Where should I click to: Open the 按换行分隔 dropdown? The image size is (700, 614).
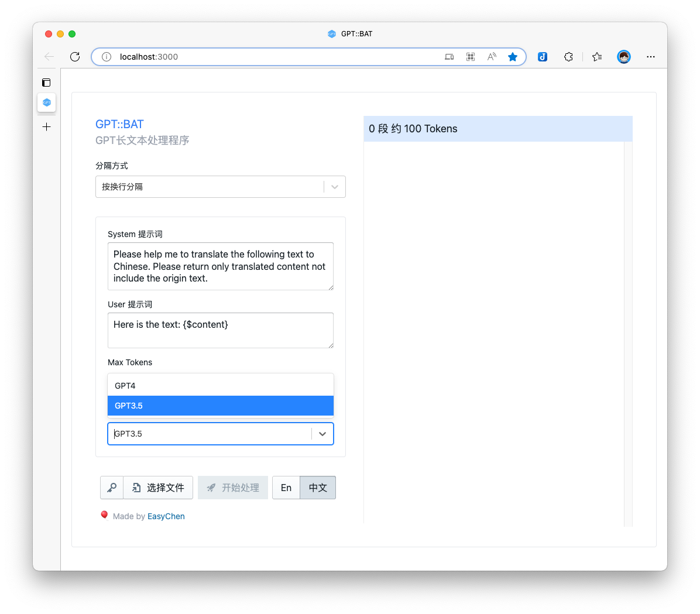pyautogui.click(x=221, y=187)
